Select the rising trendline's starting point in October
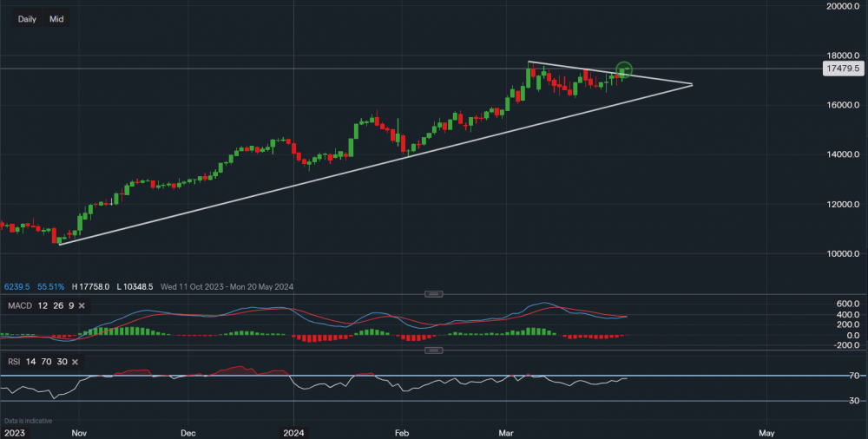 pos(59,244)
